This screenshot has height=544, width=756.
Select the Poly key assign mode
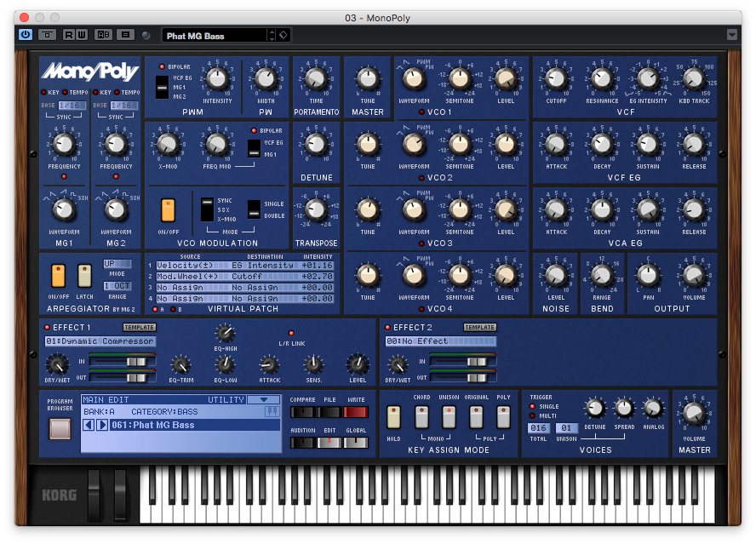click(x=503, y=417)
